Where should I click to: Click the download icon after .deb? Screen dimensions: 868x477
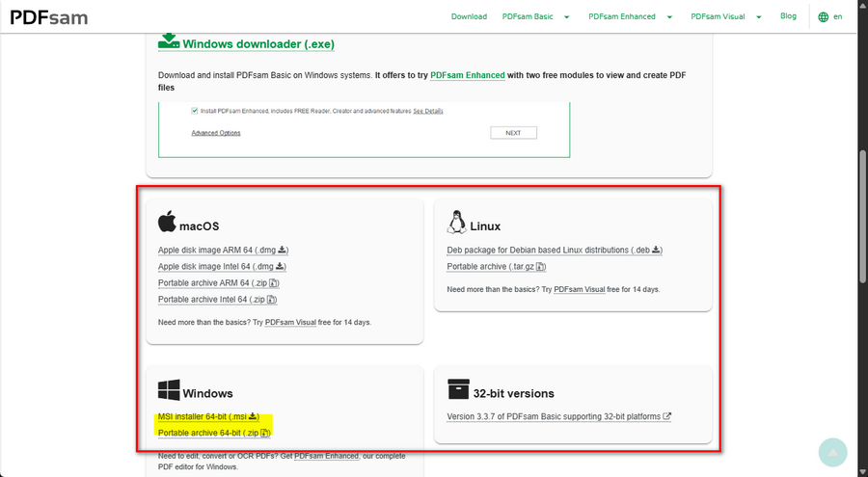[656, 250]
